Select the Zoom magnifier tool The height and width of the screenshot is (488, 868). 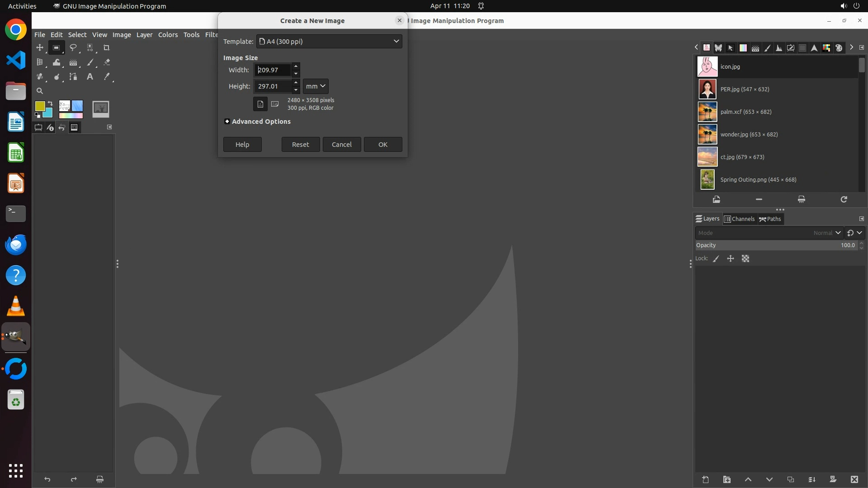(x=40, y=91)
